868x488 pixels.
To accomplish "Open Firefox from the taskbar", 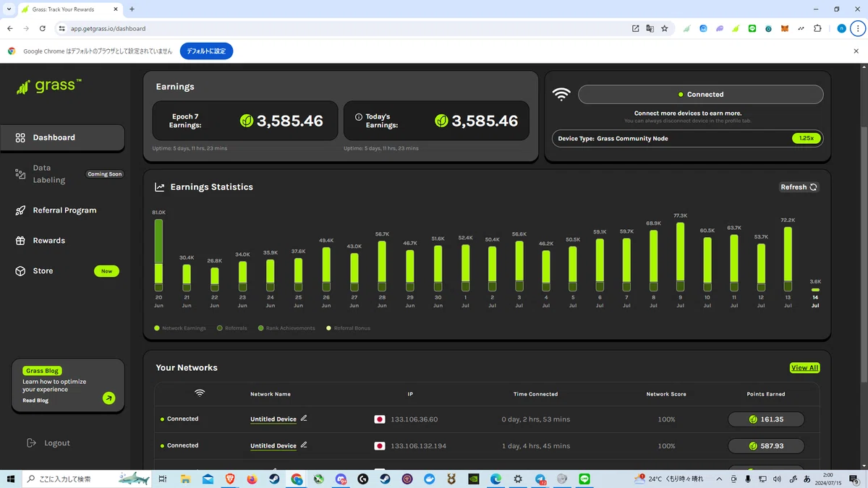I will [252, 479].
